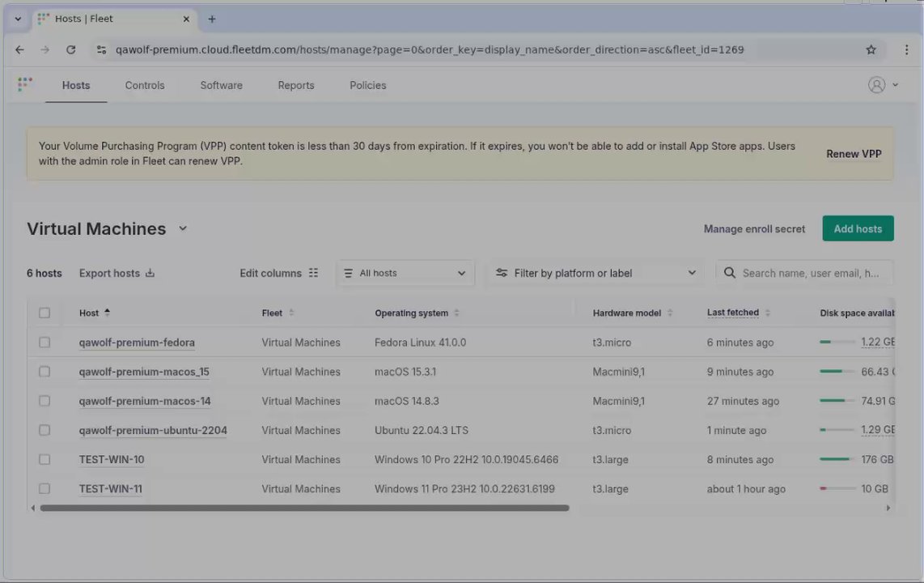Check the qawolf-premium-fedora row checkbox
Image resolution: width=924 pixels, height=583 pixels.
(x=45, y=343)
